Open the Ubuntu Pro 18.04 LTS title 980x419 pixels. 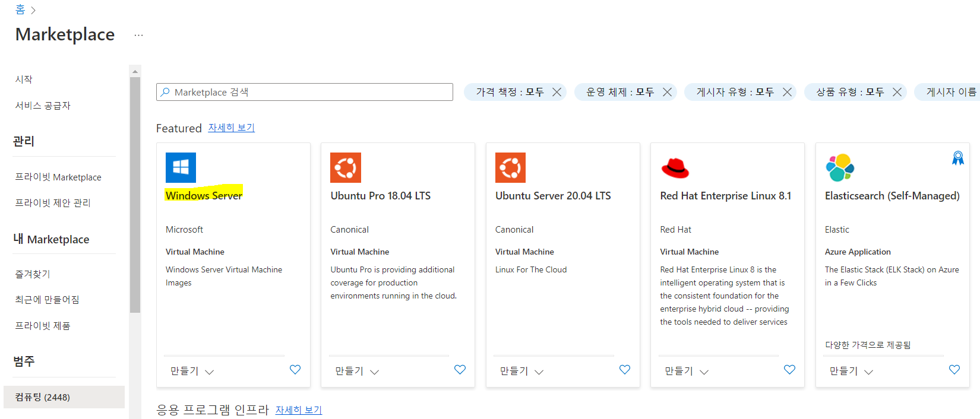tap(381, 196)
